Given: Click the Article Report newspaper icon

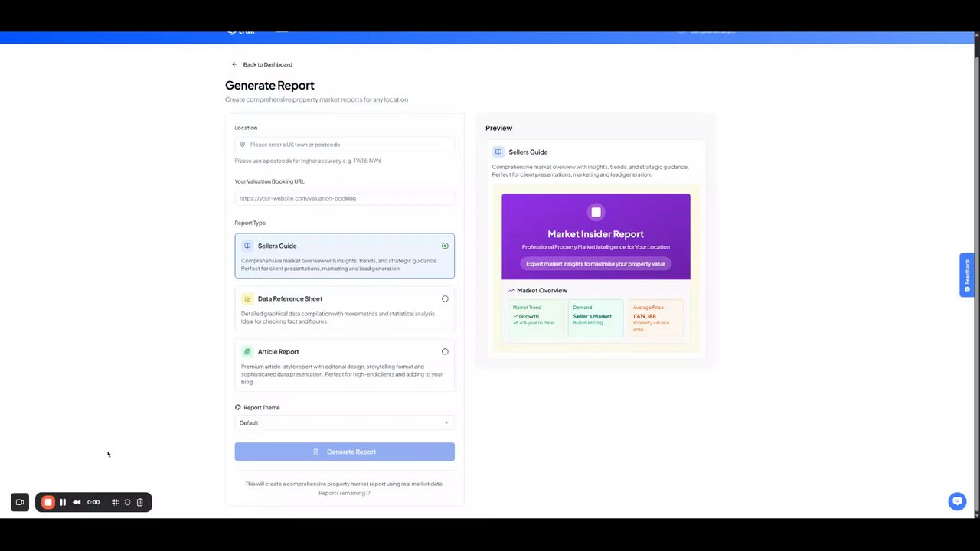Looking at the screenshot, I should 247,351.
